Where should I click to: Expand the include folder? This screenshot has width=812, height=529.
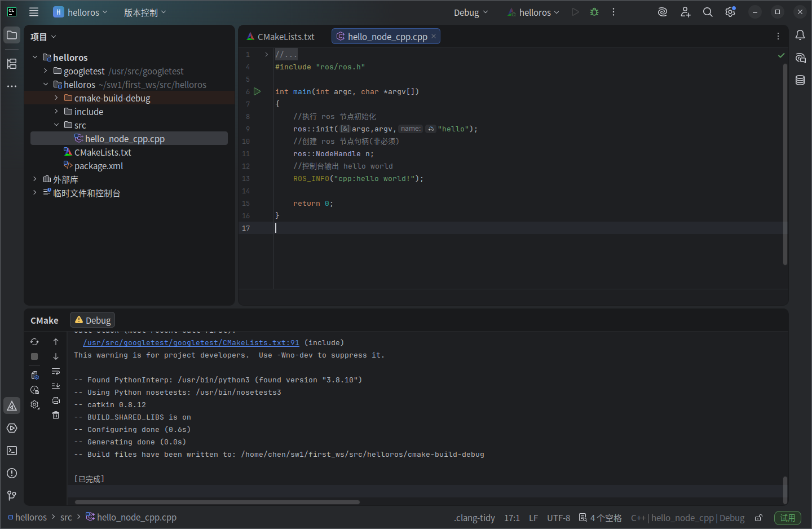coord(56,111)
